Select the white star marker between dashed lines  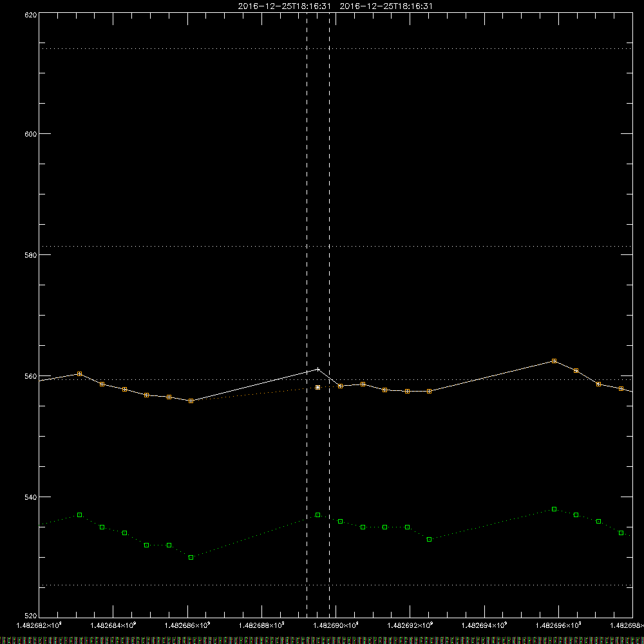tap(317, 387)
